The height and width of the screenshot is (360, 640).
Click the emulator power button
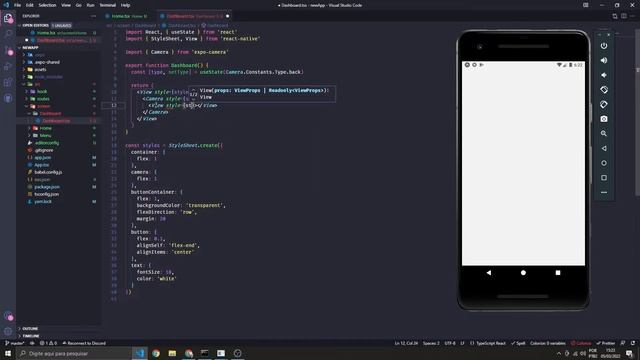point(604,46)
